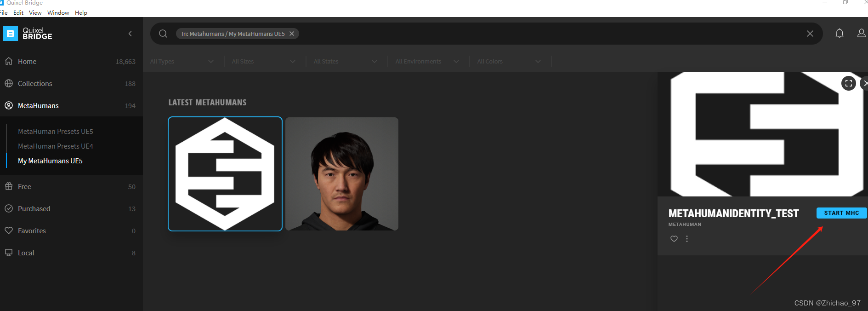Expand preview to fullscreen
Screen dimensions: 868x311
tap(849, 83)
